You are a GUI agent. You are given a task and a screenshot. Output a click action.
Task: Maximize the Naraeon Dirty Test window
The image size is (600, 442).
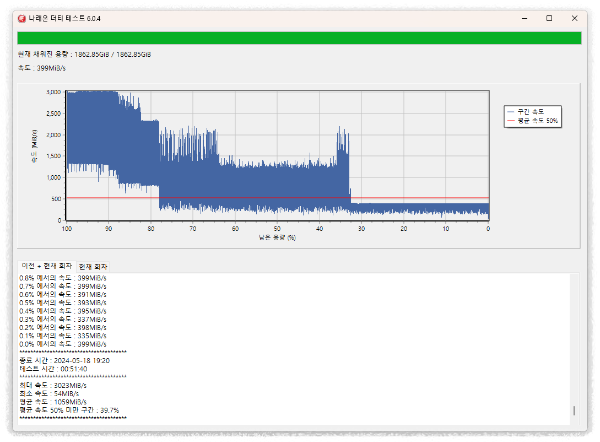[x=549, y=18]
